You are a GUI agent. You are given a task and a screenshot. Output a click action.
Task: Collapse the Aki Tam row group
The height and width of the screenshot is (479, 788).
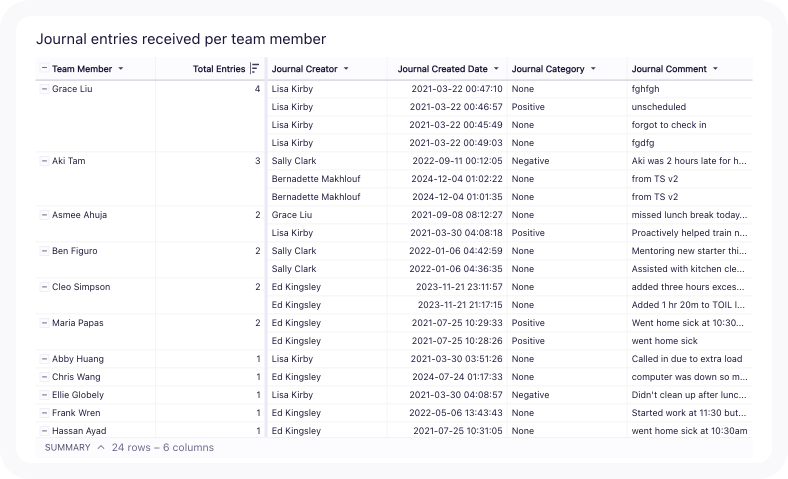(43, 161)
